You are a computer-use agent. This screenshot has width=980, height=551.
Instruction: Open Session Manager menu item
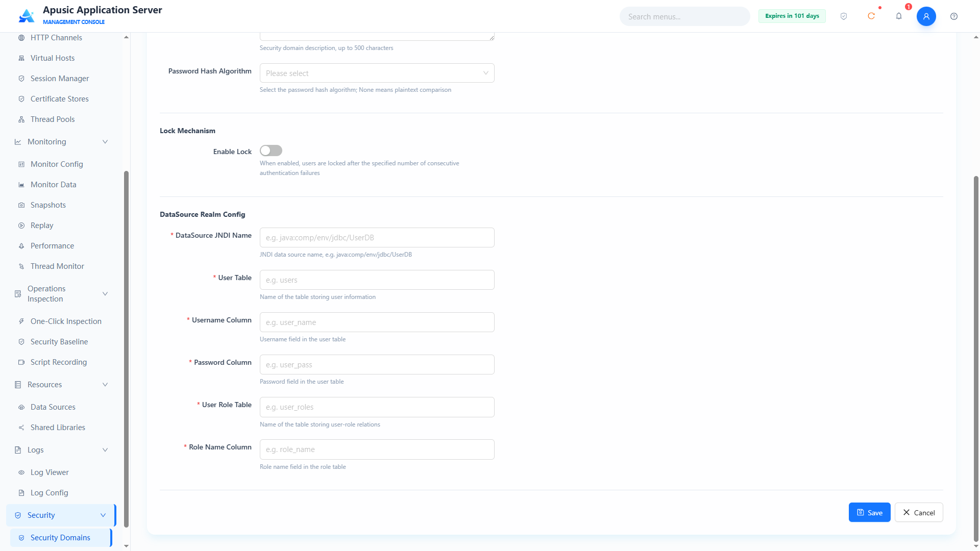tap(61, 79)
